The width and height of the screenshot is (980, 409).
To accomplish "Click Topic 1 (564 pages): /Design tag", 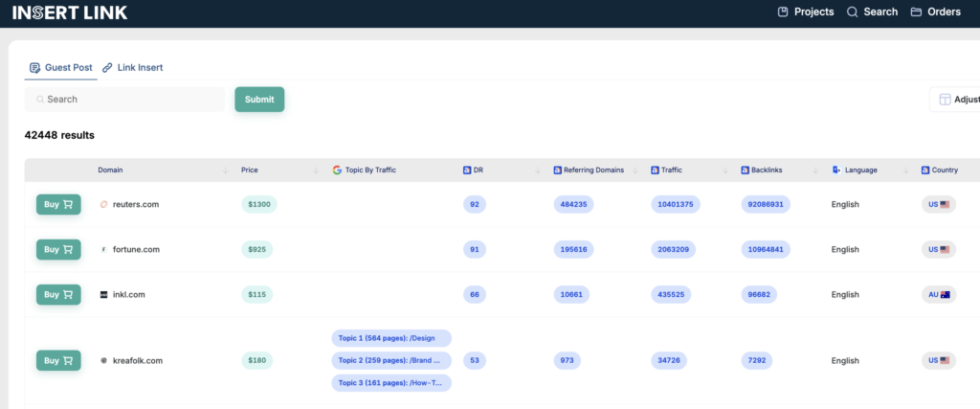I will [391, 338].
